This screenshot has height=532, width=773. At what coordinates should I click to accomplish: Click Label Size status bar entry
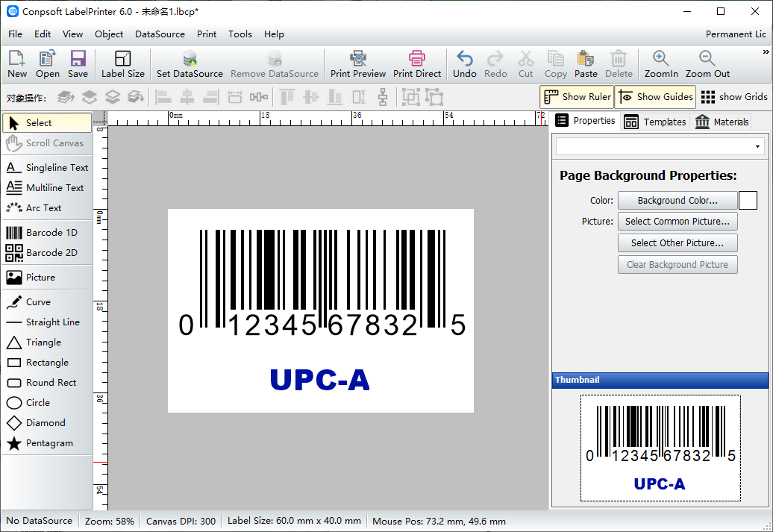click(x=294, y=521)
